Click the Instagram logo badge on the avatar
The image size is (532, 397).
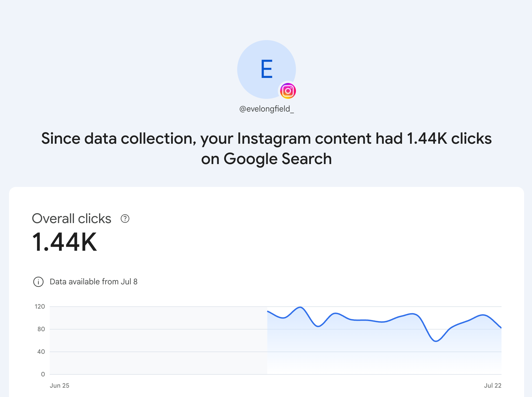click(288, 91)
